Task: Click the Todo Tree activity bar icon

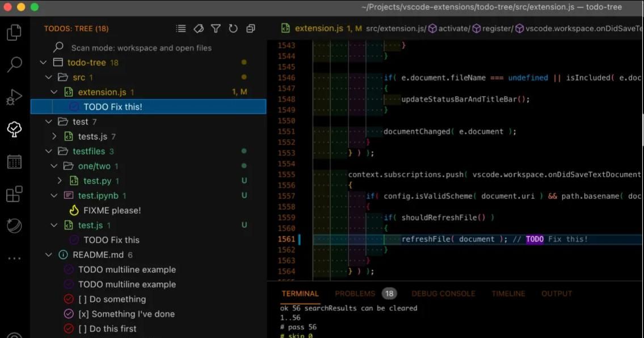Action: click(x=14, y=130)
